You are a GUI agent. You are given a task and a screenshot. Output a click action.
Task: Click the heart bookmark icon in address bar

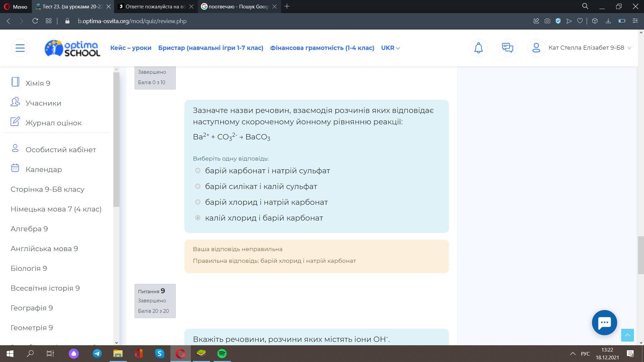580,21
